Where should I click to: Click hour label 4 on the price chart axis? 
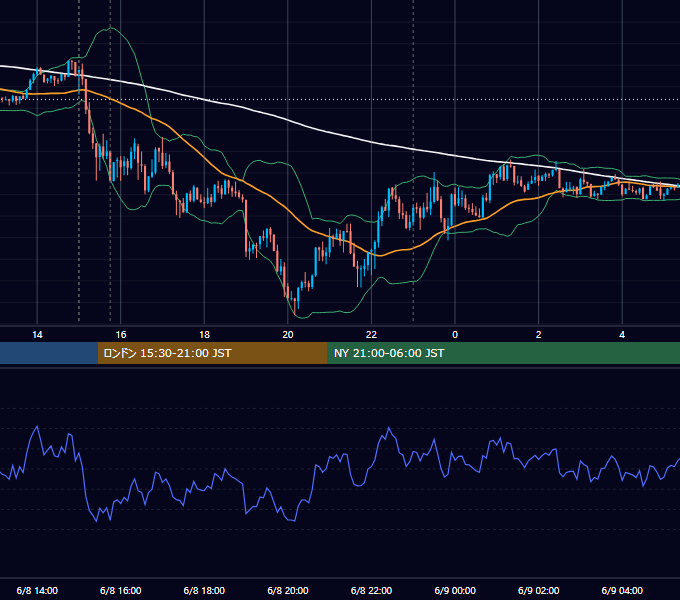coord(622,335)
